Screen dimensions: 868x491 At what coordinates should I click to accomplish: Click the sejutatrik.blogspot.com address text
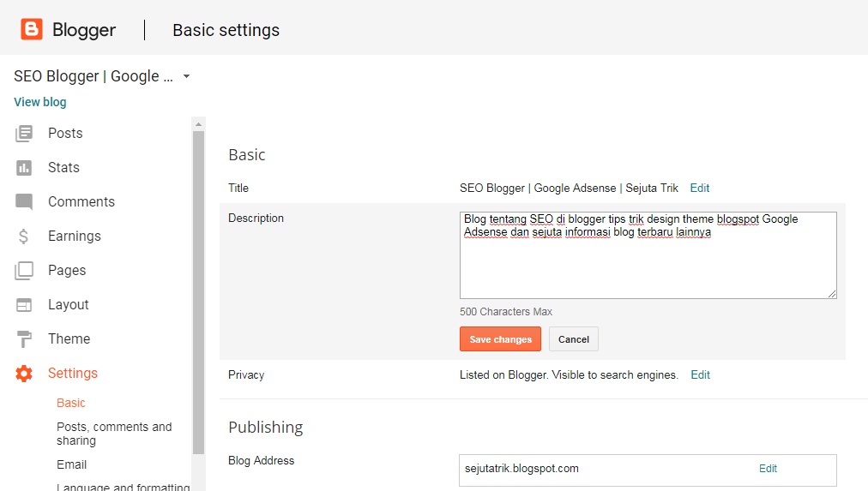click(x=521, y=469)
